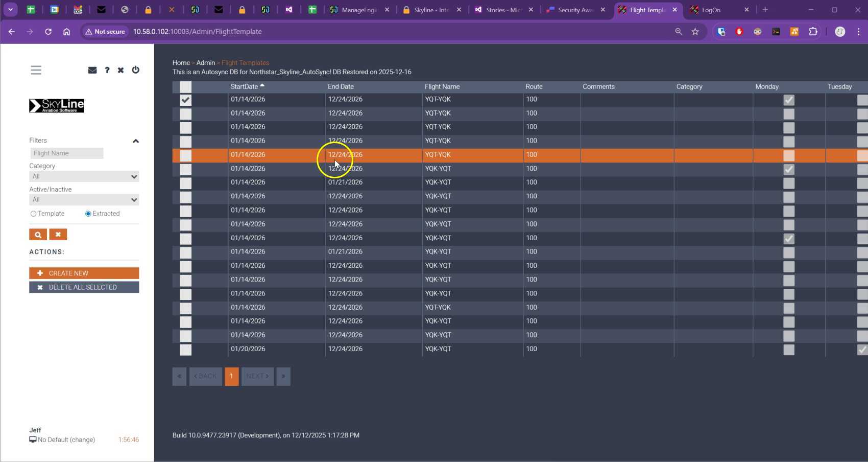Open the browser extensions puzzle icon
868x462 pixels.
tap(813, 32)
